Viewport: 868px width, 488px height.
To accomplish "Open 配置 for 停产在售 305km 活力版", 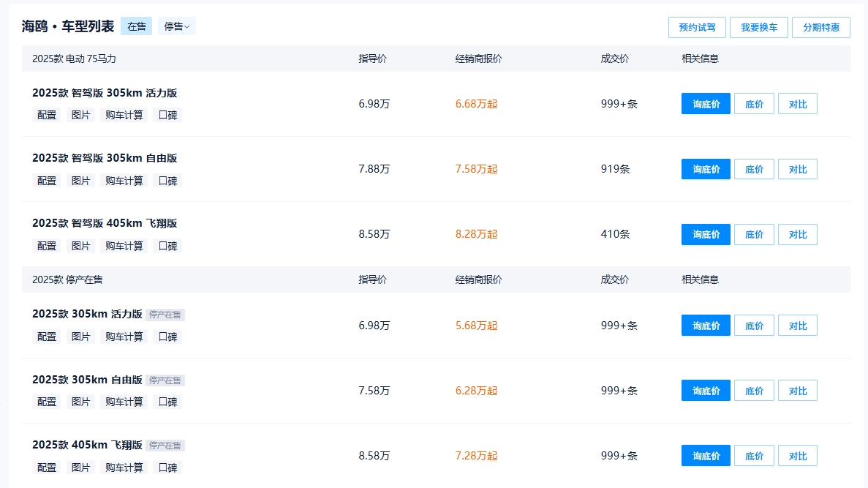I will (47, 337).
